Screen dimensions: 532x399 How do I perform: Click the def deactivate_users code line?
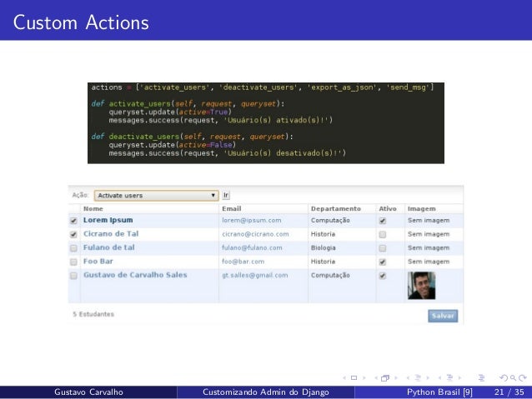(192, 137)
